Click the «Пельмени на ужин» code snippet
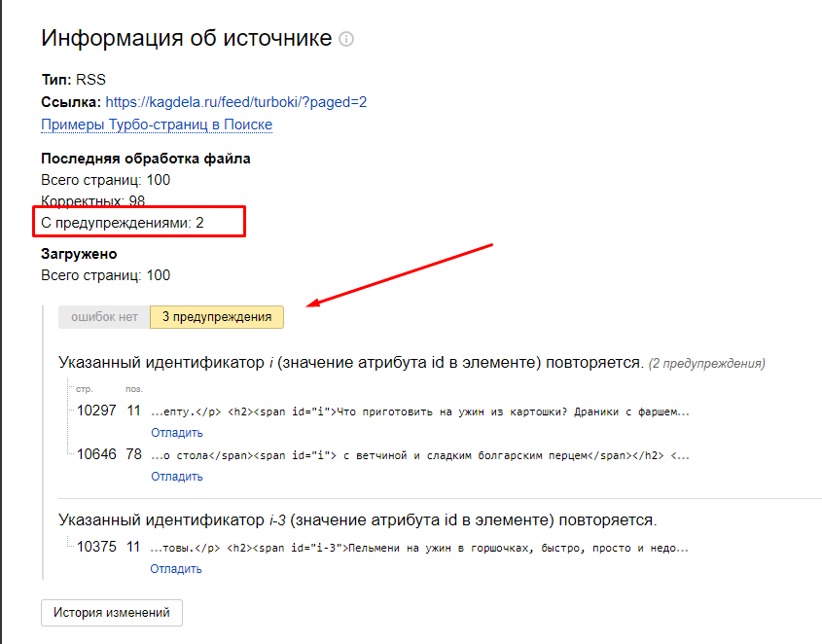This screenshot has height=644, width=822. pos(420,548)
